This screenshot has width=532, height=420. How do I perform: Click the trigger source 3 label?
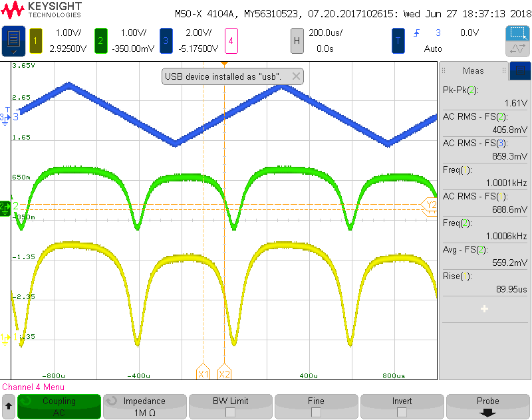tap(438, 33)
